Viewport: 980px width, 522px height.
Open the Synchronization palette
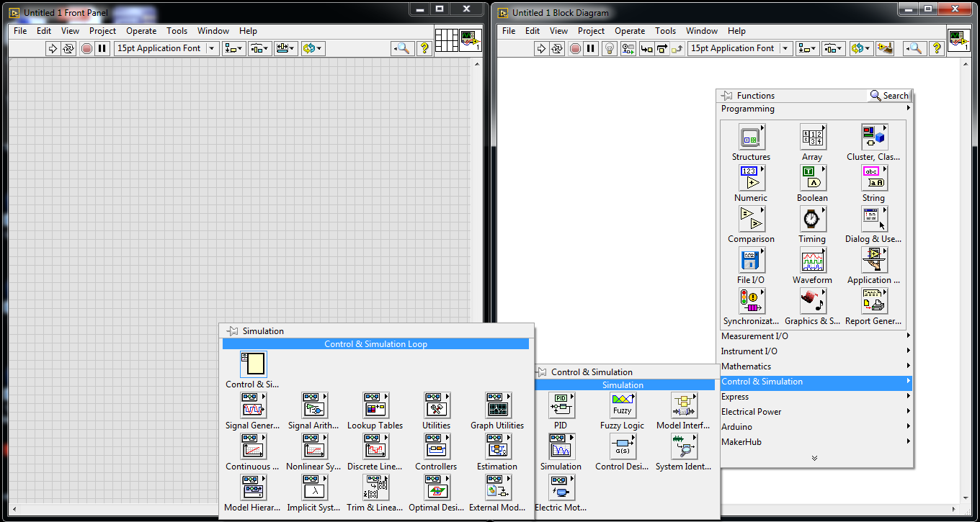click(752, 302)
